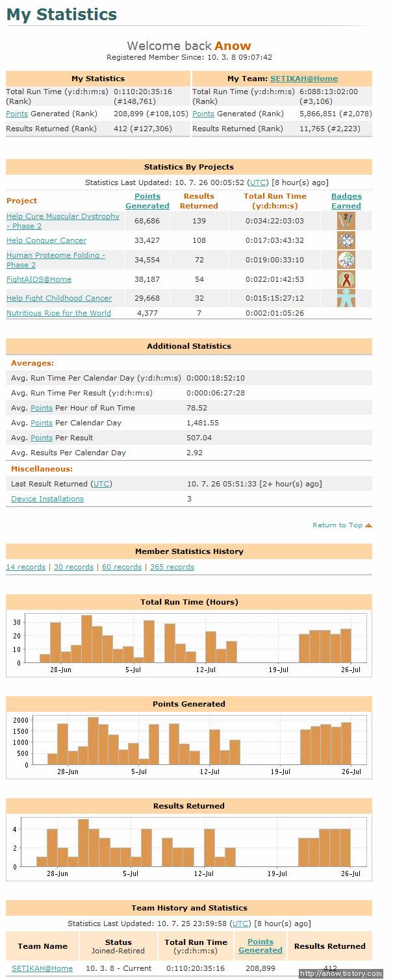This screenshot has width=393, height=980.
Task: Open the SETIKAH@Home team link in the My Team header
Action: (x=304, y=79)
